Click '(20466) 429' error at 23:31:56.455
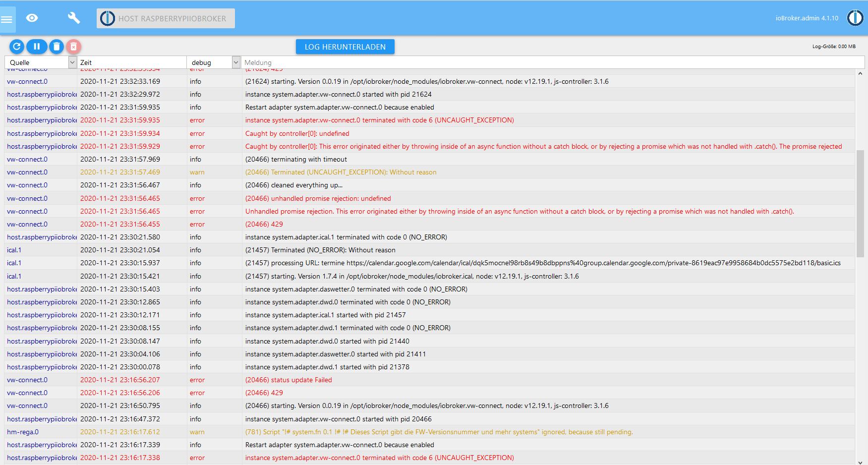The height and width of the screenshot is (465, 868). tap(264, 224)
